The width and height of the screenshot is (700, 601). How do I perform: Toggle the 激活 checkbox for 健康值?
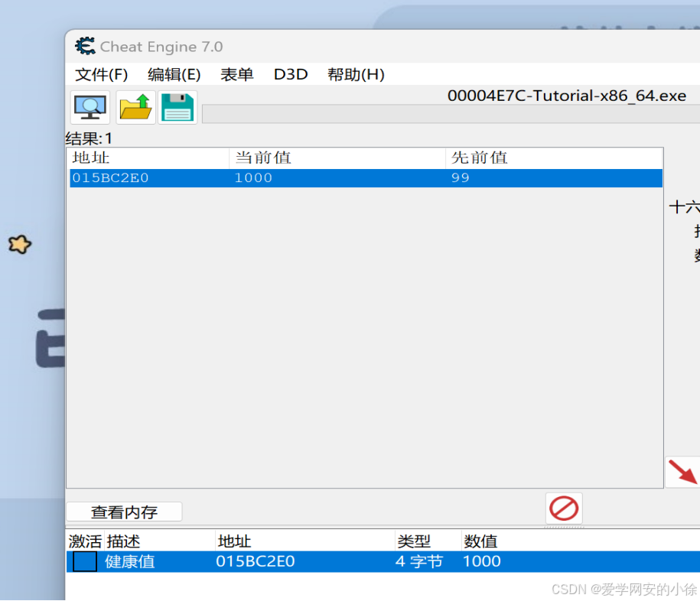[85, 561]
